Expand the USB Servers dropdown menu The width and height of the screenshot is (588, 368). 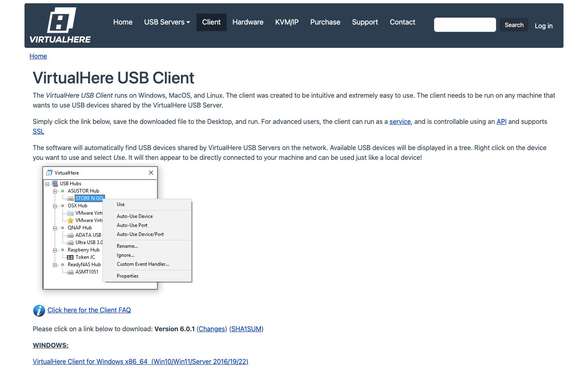[167, 22]
